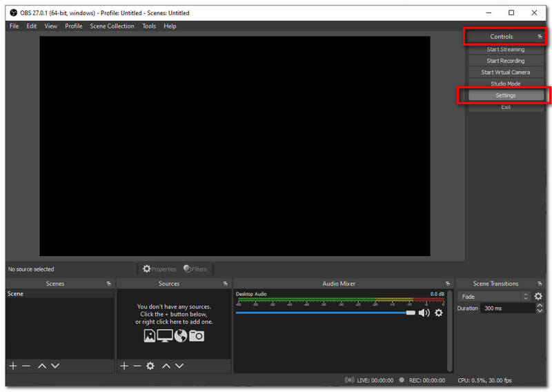Remove selected scene with minus icon

(x=26, y=366)
